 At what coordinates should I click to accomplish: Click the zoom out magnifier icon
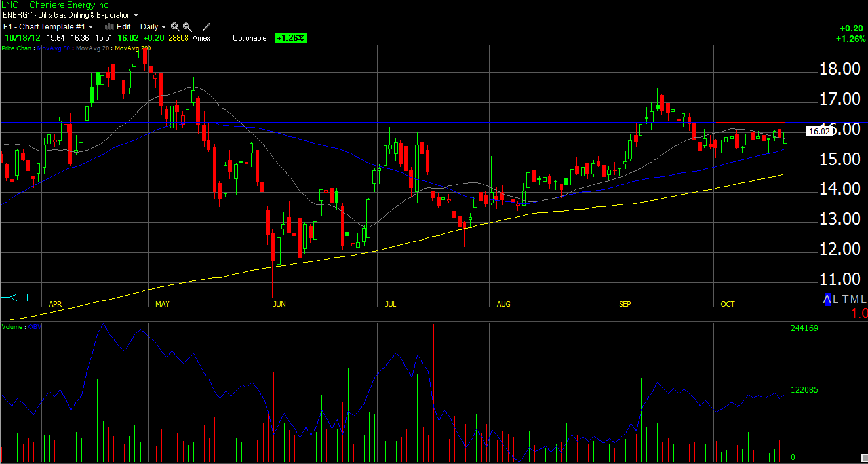coord(187,27)
